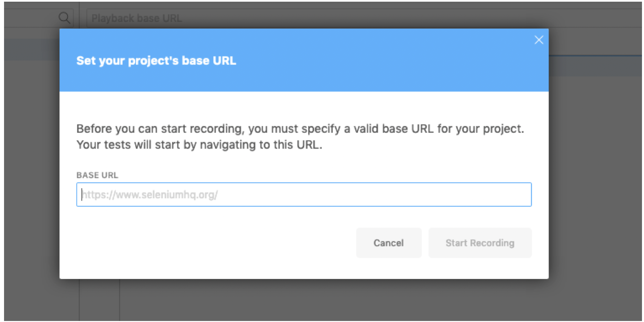Screen dimensions: 644x322
Task: Click the "Before you can start recording" sentence
Action: [300, 129]
